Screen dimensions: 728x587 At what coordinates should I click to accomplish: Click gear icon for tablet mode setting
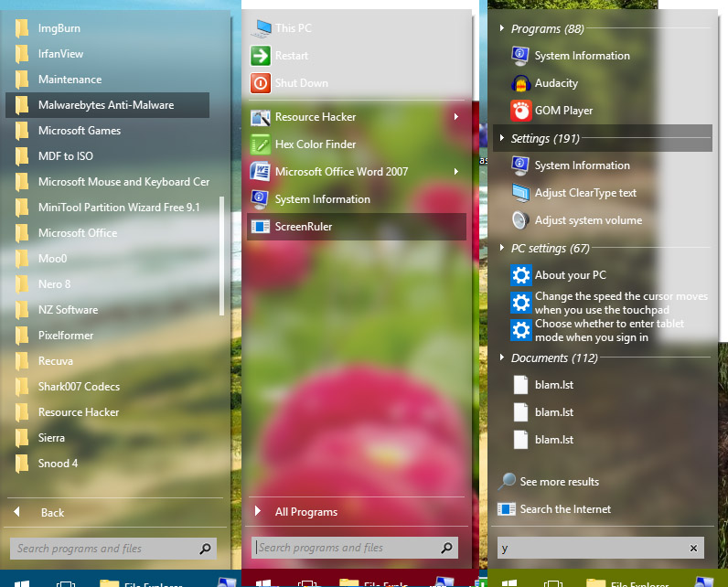521,330
